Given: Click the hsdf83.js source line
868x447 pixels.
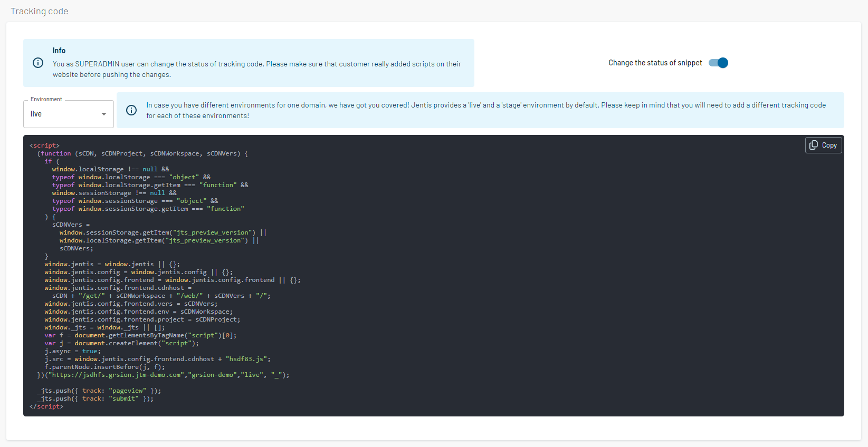Looking at the screenshot, I should (158, 359).
